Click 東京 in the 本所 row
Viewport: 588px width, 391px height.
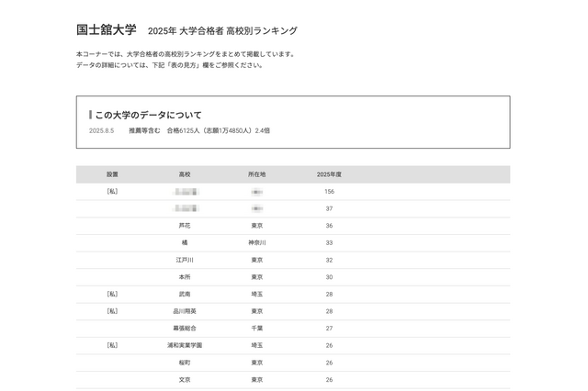257,277
